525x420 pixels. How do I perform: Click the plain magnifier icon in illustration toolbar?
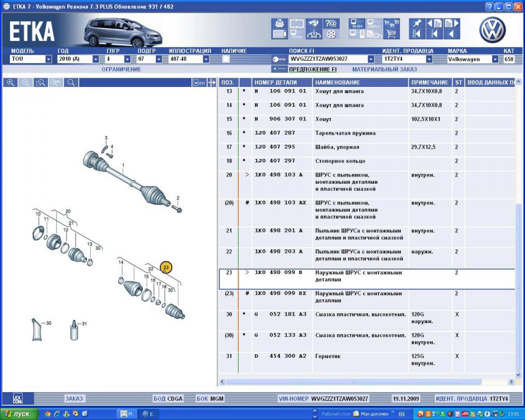(x=71, y=83)
